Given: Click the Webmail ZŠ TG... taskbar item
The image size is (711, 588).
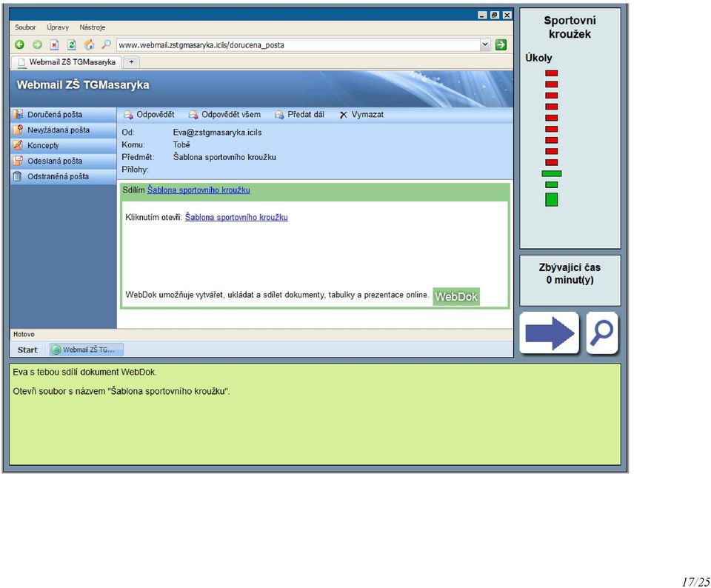Looking at the screenshot, I should tap(86, 350).
